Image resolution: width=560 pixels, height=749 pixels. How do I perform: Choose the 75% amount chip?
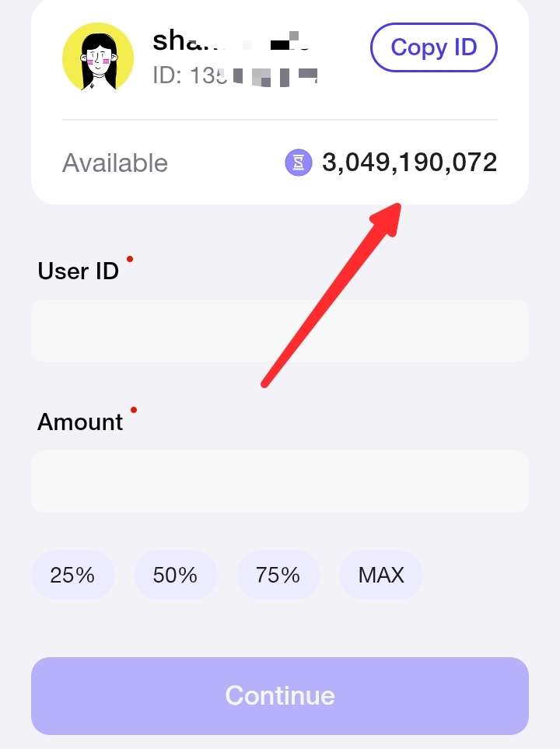278,575
